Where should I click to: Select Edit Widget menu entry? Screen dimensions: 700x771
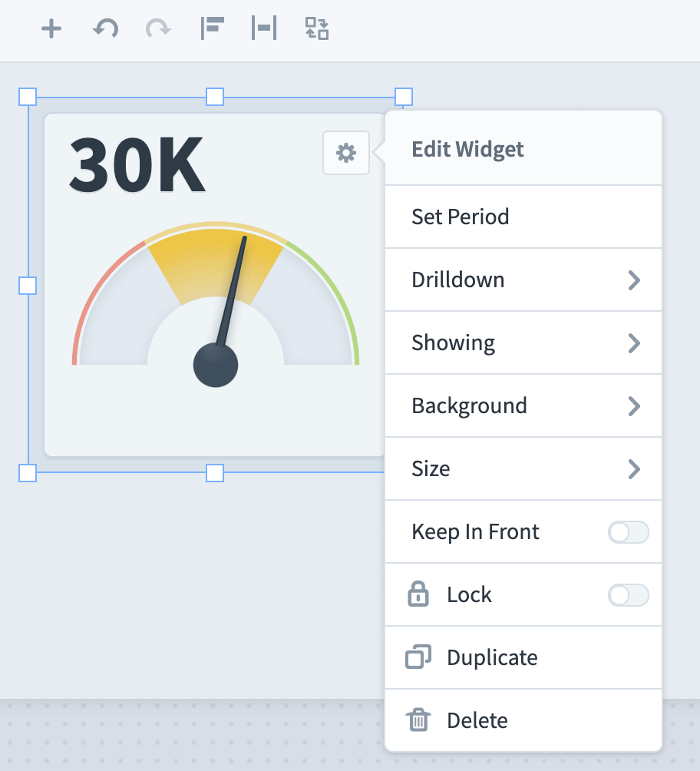click(x=523, y=148)
